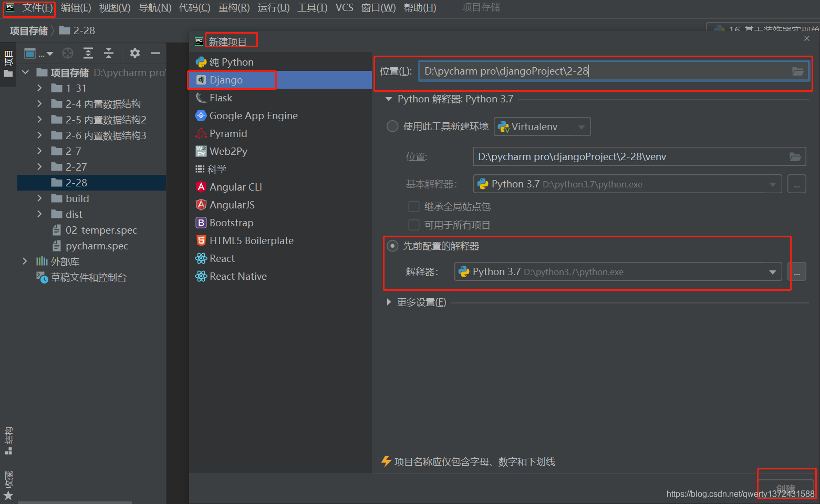Close the 新建项目 dialog
820x504 pixels.
coord(807,38)
